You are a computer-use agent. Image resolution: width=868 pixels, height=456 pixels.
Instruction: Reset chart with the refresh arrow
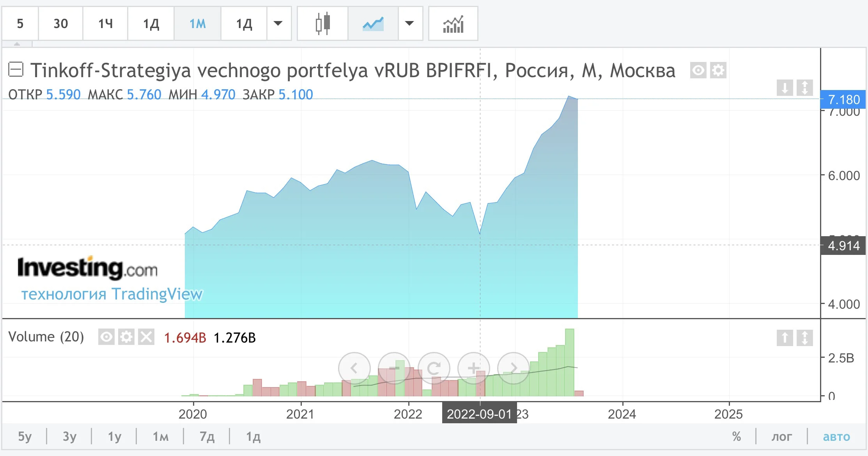(434, 368)
